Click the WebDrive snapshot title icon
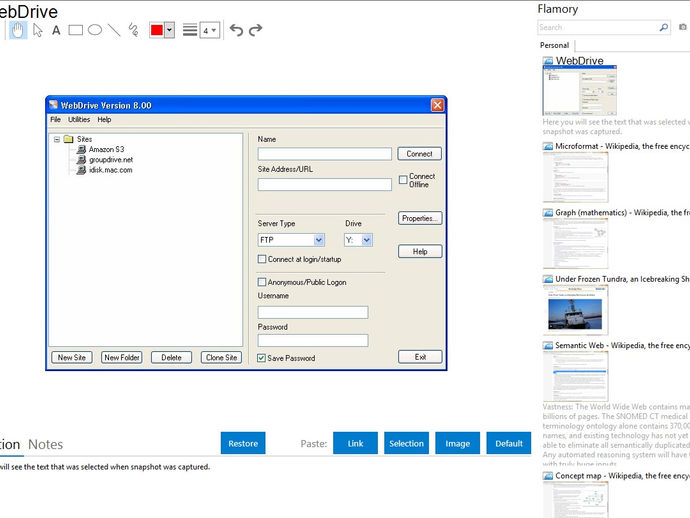 coord(548,61)
